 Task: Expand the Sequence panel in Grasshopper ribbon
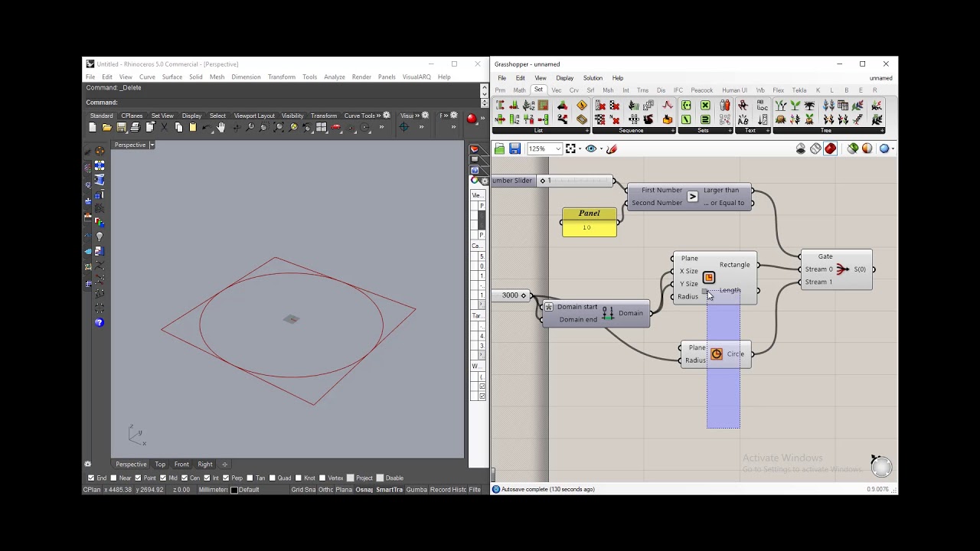point(673,131)
